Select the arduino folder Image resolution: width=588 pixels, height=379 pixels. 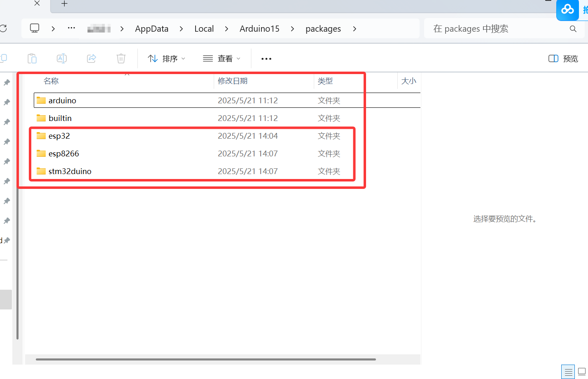pyautogui.click(x=227, y=100)
